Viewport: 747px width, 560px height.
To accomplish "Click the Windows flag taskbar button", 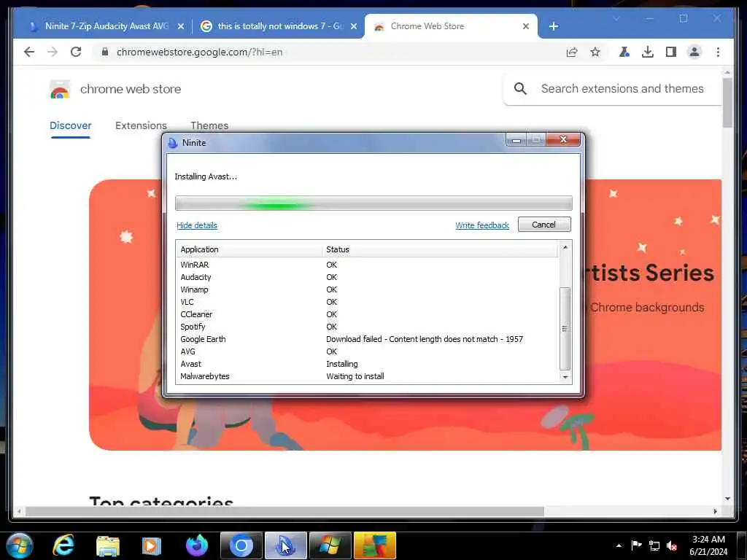I will click(330, 545).
